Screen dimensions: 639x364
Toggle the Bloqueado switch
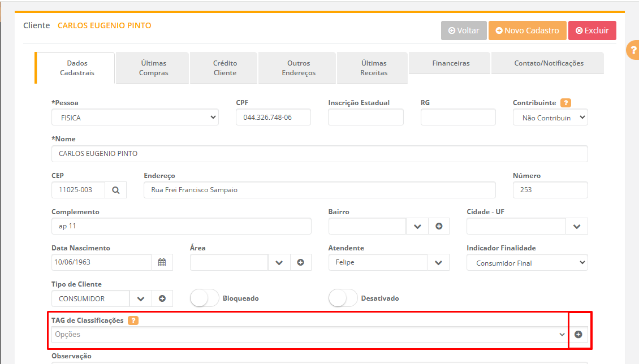(204, 298)
